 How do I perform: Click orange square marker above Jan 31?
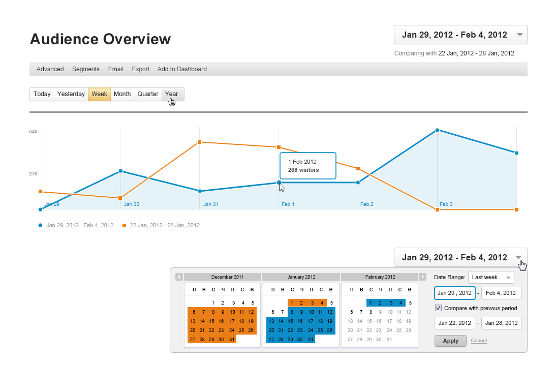tap(200, 142)
